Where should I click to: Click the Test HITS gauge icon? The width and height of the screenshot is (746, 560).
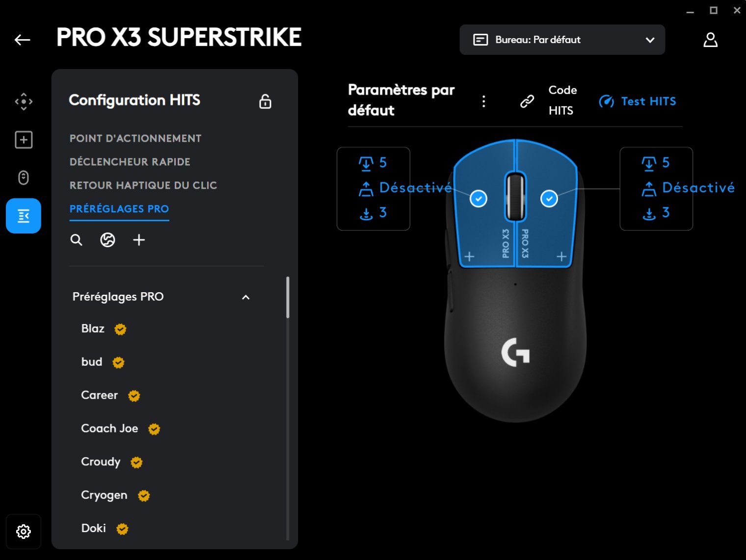coord(607,102)
